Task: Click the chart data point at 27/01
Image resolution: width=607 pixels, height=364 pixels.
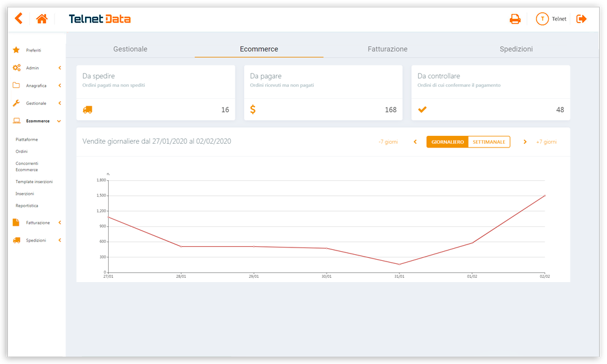Action: point(109,217)
